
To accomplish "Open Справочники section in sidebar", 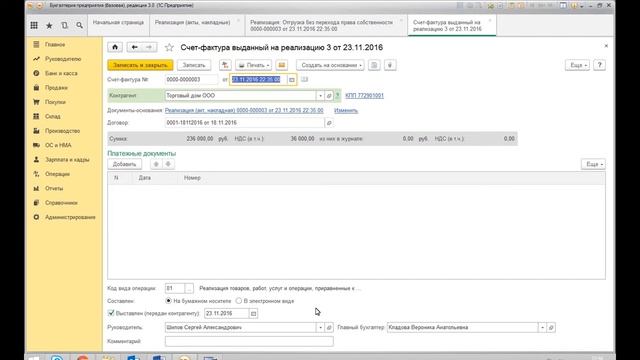I will [61, 203].
